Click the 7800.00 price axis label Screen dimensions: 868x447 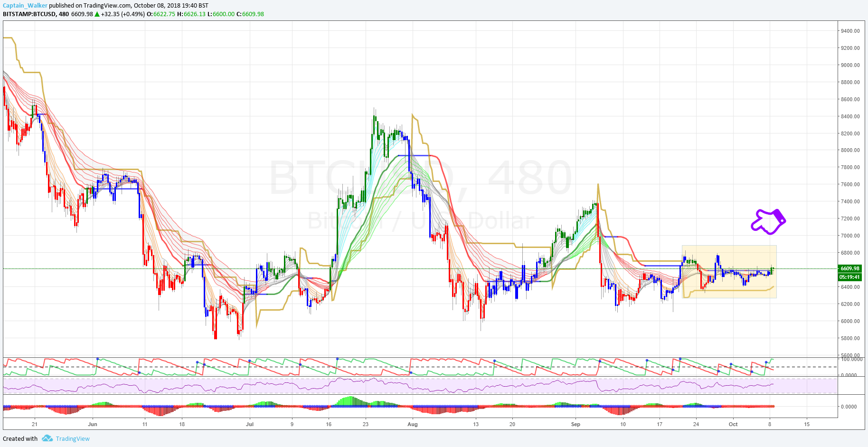[850, 167]
